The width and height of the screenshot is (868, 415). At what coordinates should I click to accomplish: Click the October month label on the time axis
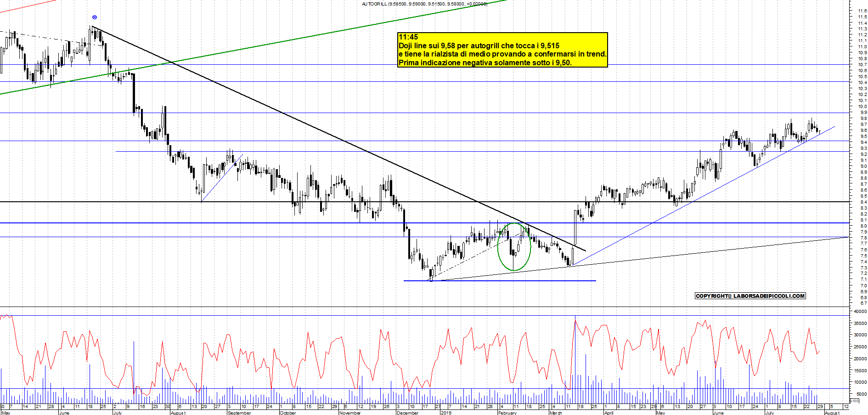pos(288,413)
